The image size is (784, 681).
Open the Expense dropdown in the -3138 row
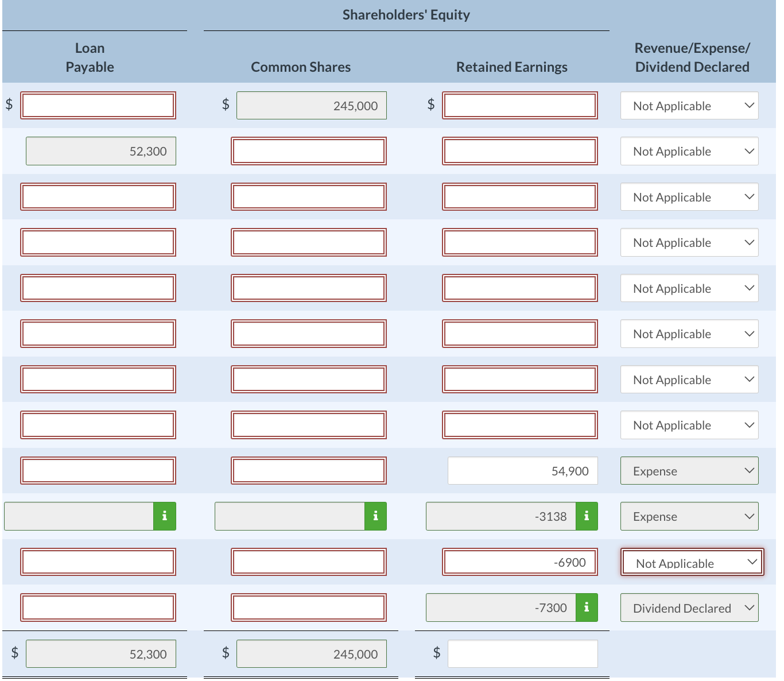(x=689, y=516)
